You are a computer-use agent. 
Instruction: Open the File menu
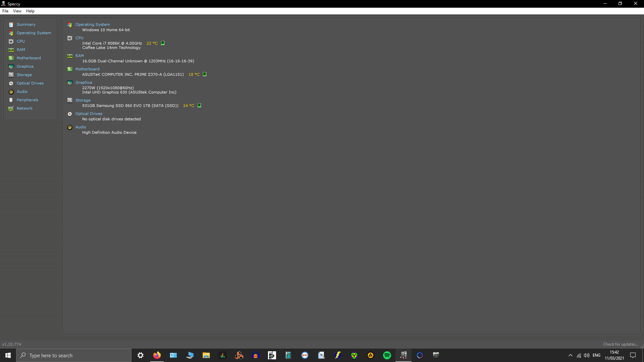(5, 11)
